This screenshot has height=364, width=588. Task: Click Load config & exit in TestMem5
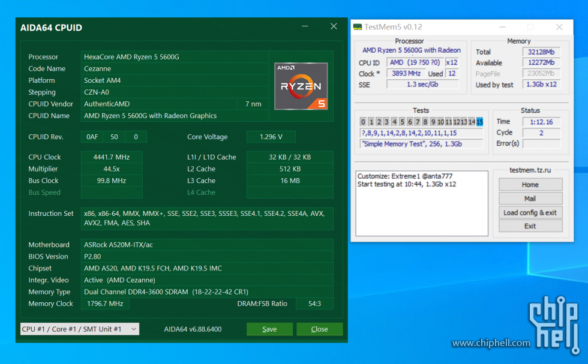(530, 212)
